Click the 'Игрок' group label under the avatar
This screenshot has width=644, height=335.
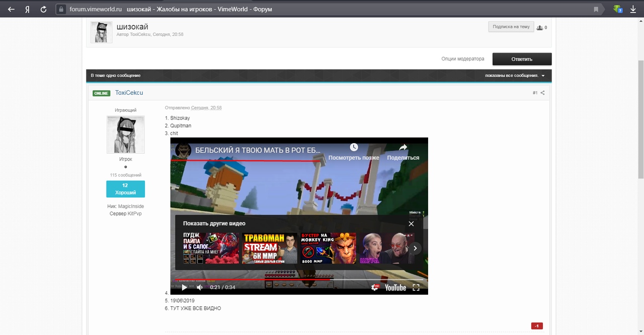(x=126, y=159)
